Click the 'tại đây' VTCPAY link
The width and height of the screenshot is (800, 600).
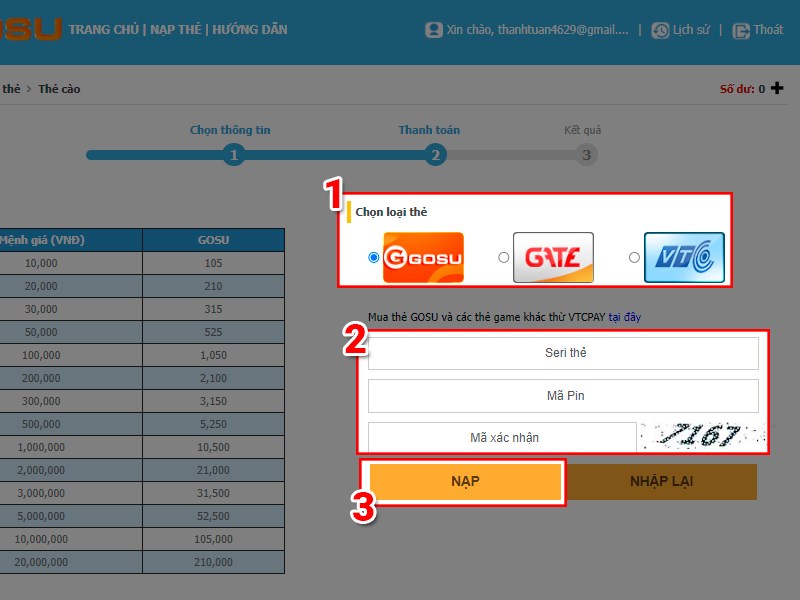click(624, 317)
